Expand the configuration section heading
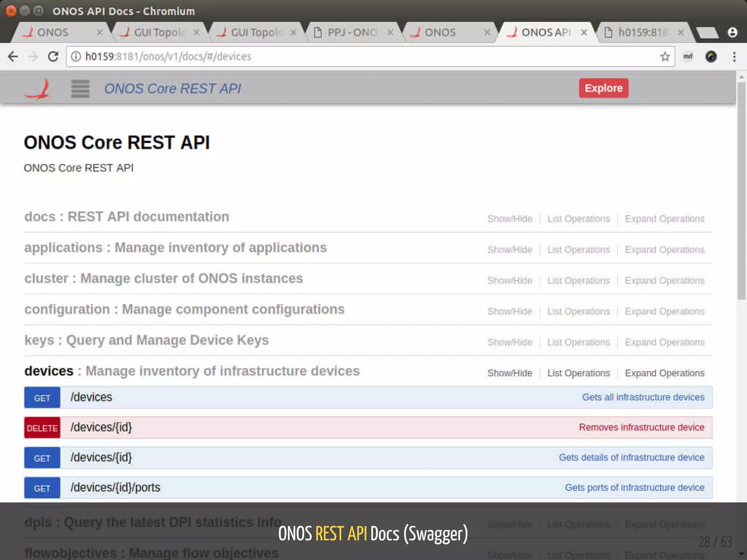This screenshot has width=747, height=560. point(184,309)
